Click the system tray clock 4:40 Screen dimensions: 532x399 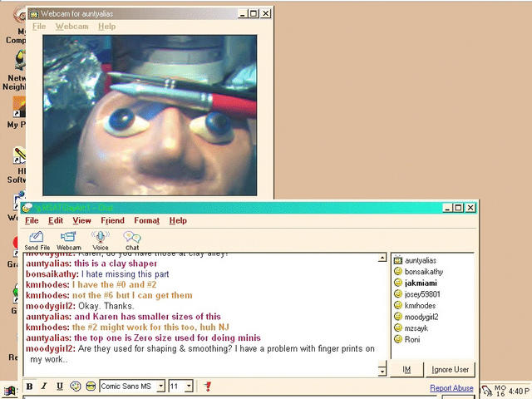pos(519,391)
